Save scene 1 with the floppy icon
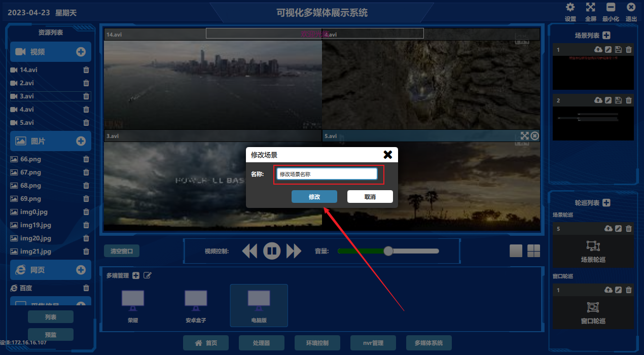 pos(618,50)
